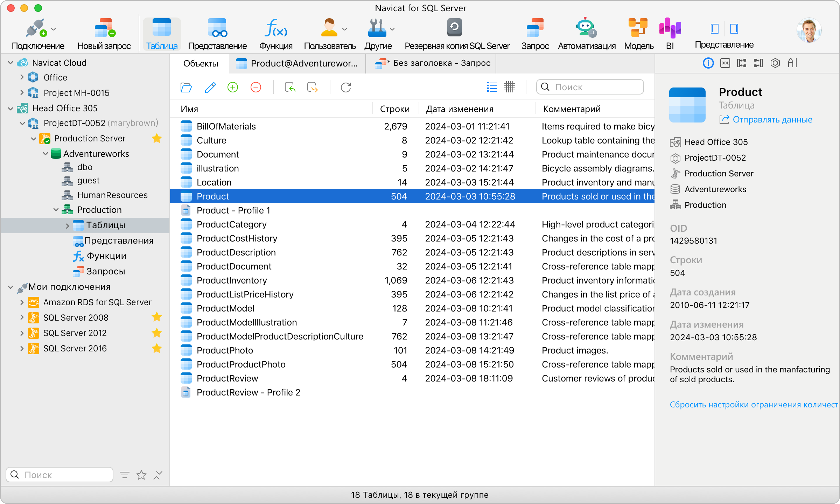Expand Amazon RDS for SQL Server
The image size is (840, 504).
pyautogui.click(x=22, y=302)
